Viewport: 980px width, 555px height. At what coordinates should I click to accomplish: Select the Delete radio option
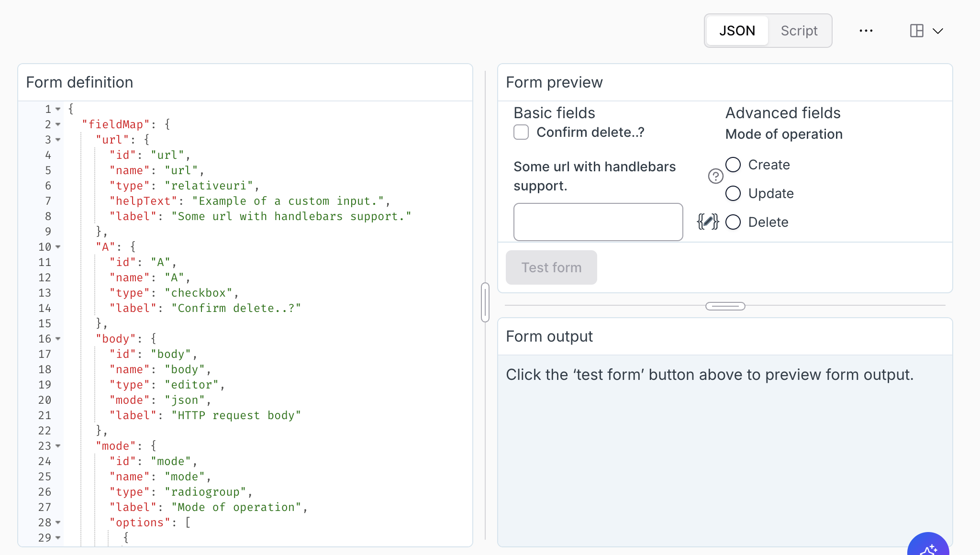point(733,222)
